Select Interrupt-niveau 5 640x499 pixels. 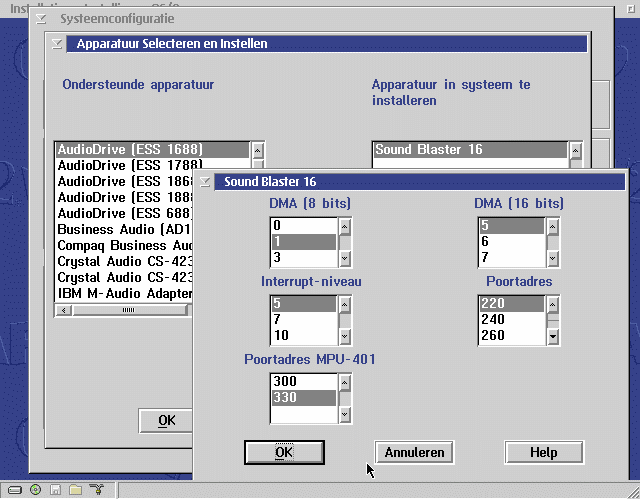304,304
